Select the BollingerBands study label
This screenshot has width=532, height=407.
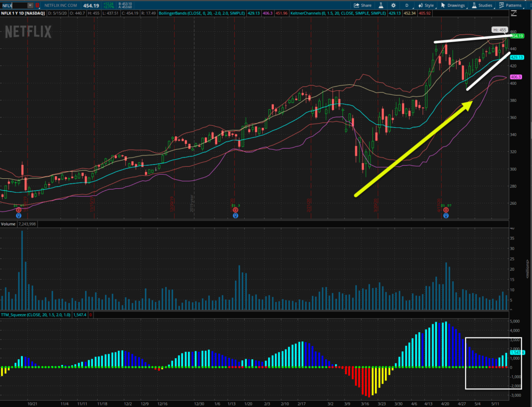(x=202, y=13)
